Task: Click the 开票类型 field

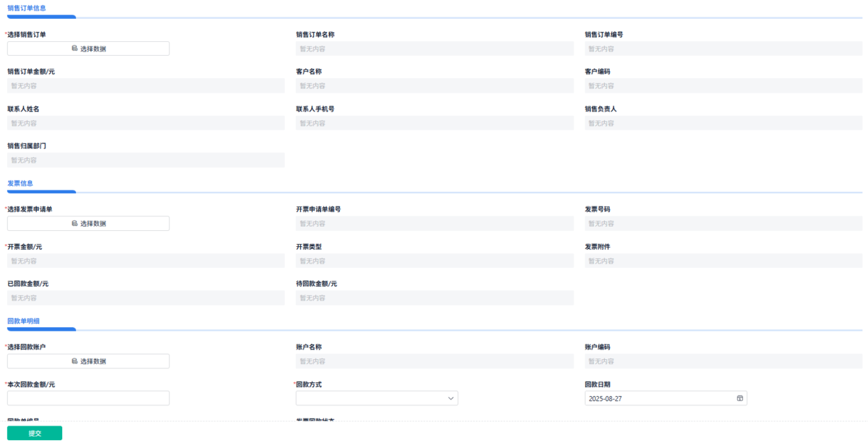Action: [435, 261]
